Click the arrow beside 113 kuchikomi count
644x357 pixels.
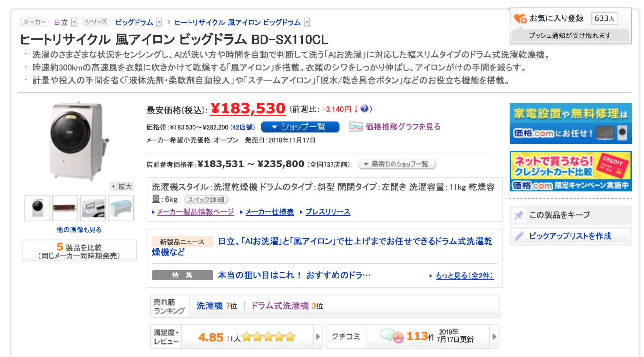coord(494,337)
